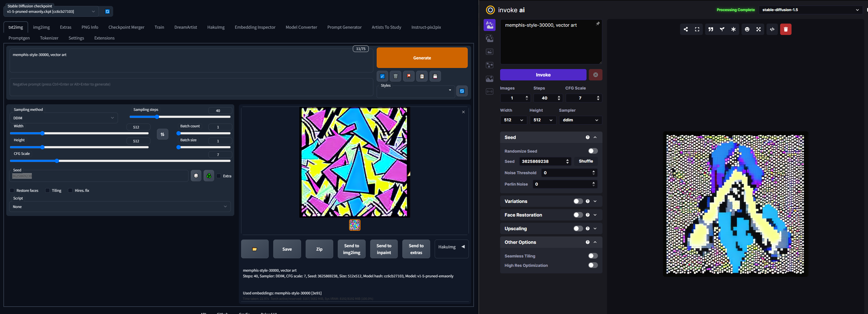Toggle the Randomize Seed switch

[593, 151]
